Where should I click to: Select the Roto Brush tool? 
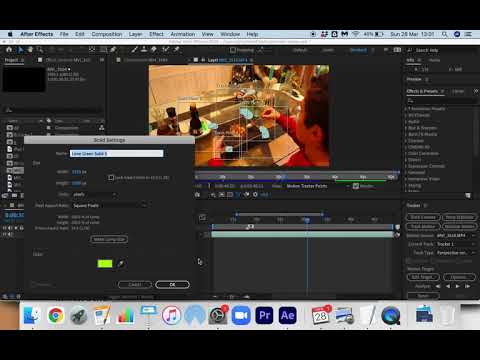click(165, 50)
